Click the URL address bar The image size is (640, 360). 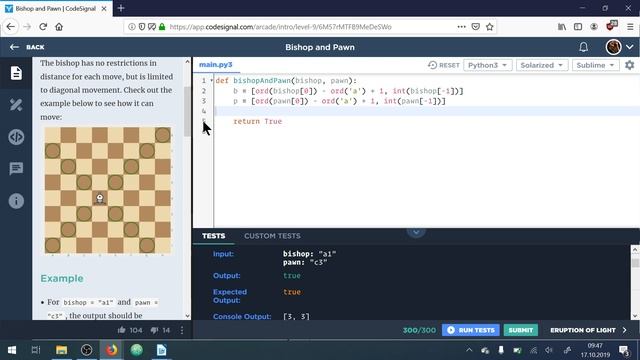coord(310,27)
